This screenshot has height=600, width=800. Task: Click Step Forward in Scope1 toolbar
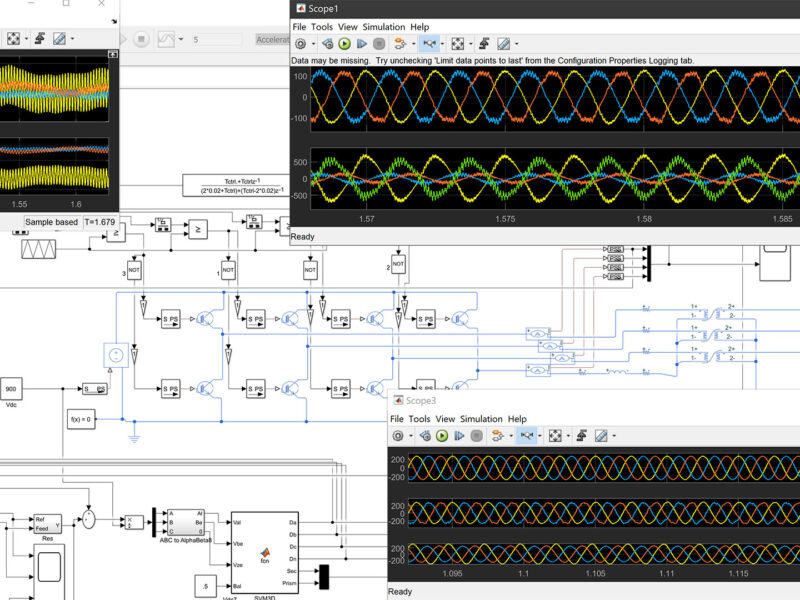point(362,44)
